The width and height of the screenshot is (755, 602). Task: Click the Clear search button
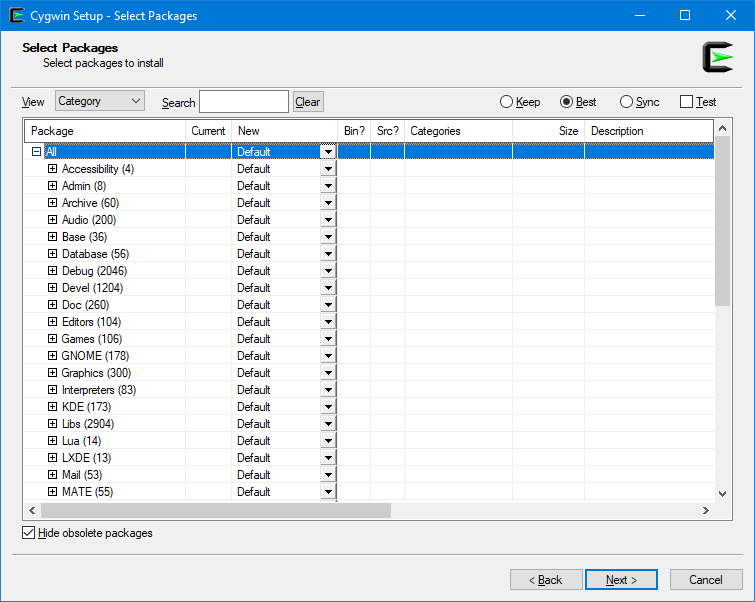click(308, 102)
